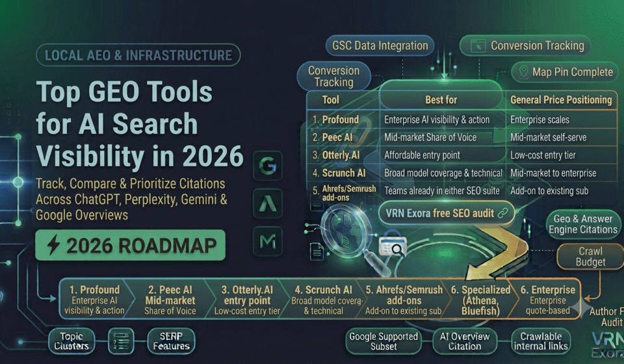The width and height of the screenshot is (624, 364).
Task: Click table row 3. Otterly.AI
Action: pyautogui.click(x=461, y=155)
